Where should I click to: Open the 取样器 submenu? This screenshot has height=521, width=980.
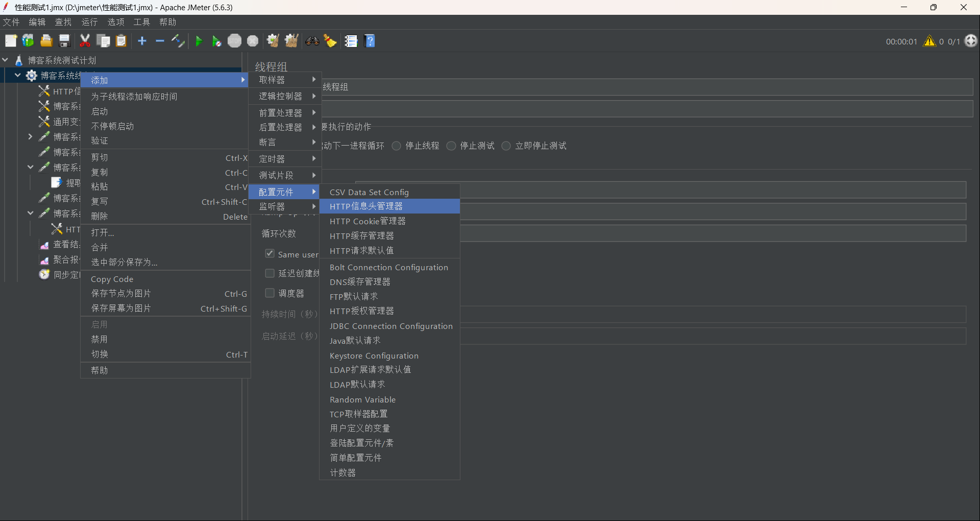click(x=285, y=80)
